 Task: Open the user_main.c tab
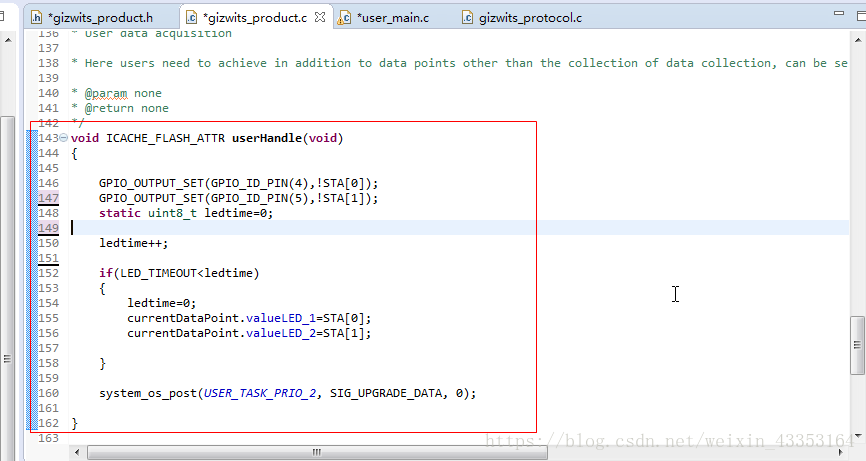(393, 18)
